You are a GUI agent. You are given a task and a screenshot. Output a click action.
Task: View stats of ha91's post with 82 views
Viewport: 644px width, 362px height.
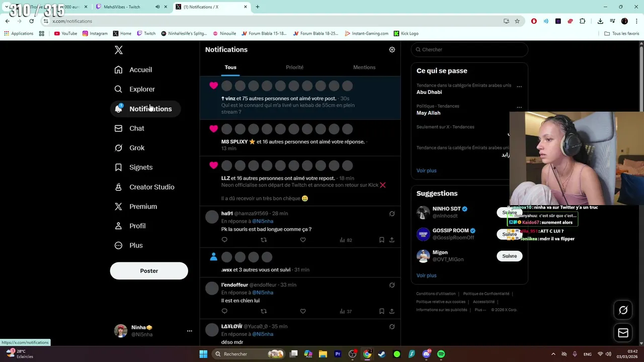(346, 240)
